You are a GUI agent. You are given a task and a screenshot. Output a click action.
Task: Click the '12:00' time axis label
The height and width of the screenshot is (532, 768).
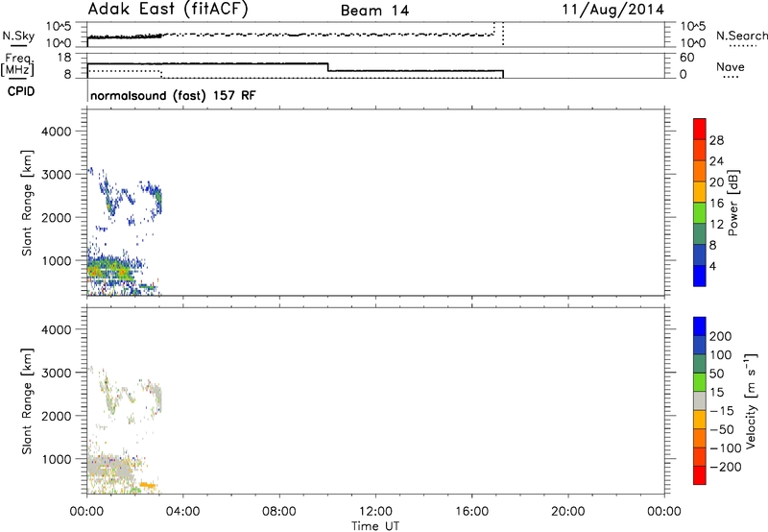click(375, 512)
